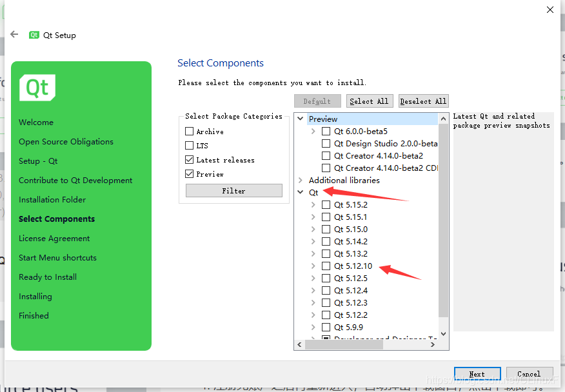Click the Welcome step in sidebar
This screenshot has height=392, width=565.
point(36,122)
